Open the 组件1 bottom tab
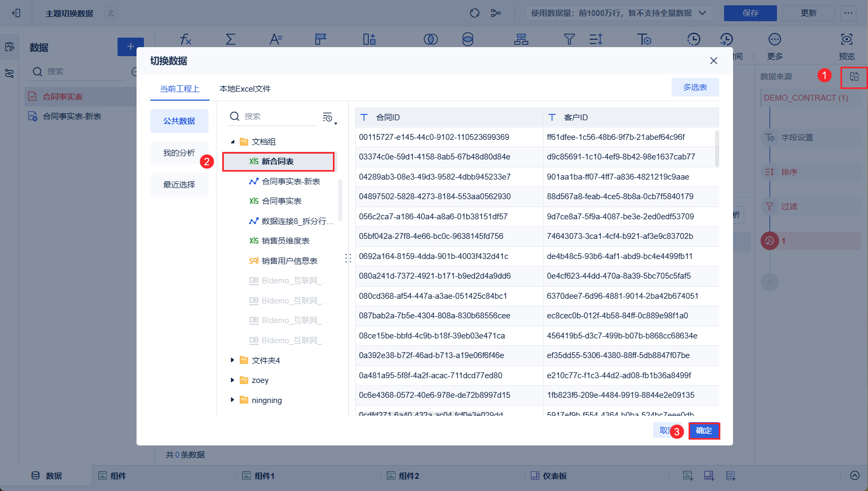 click(259, 476)
